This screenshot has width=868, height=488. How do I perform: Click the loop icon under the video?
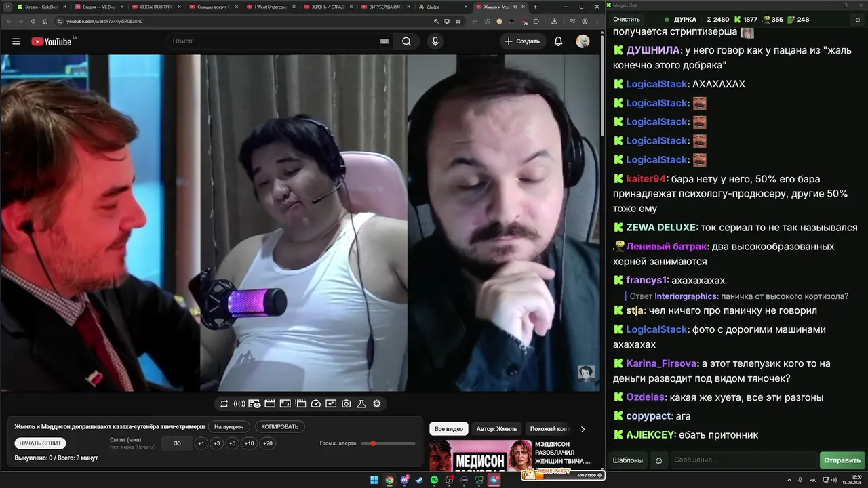(224, 404)
